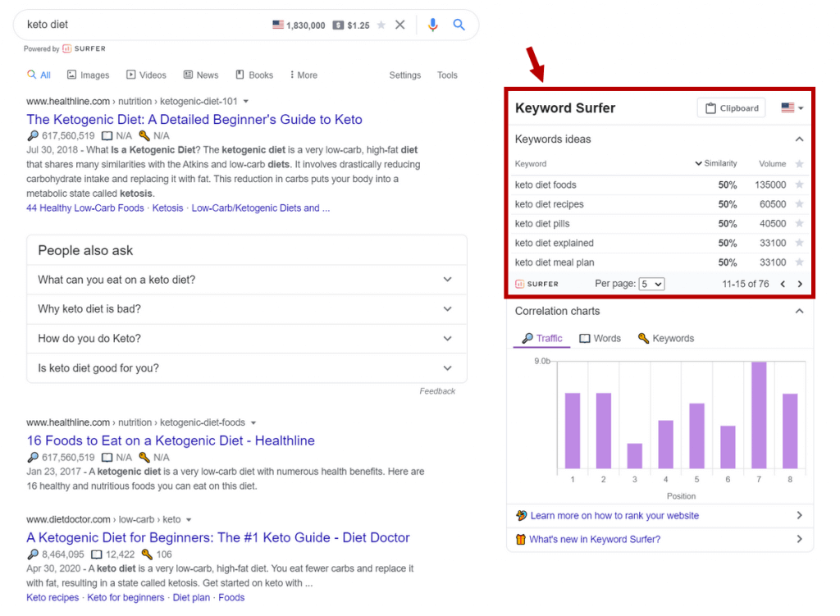Open the Per page dropdown

(653, 283)
